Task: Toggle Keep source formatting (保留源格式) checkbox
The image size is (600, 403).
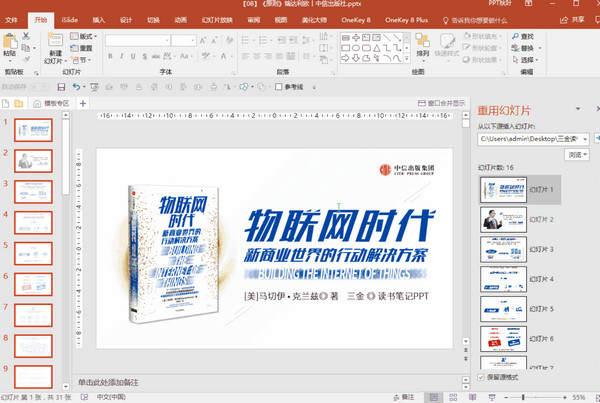Action: pos(481,377)
